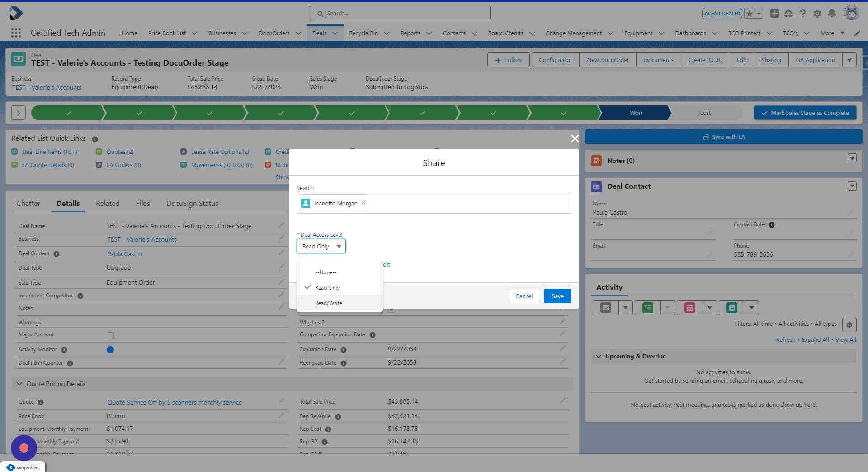Open the App Launcher waffle icon
The height and width of the screenshot is (472, 868).
pos(16,33)
